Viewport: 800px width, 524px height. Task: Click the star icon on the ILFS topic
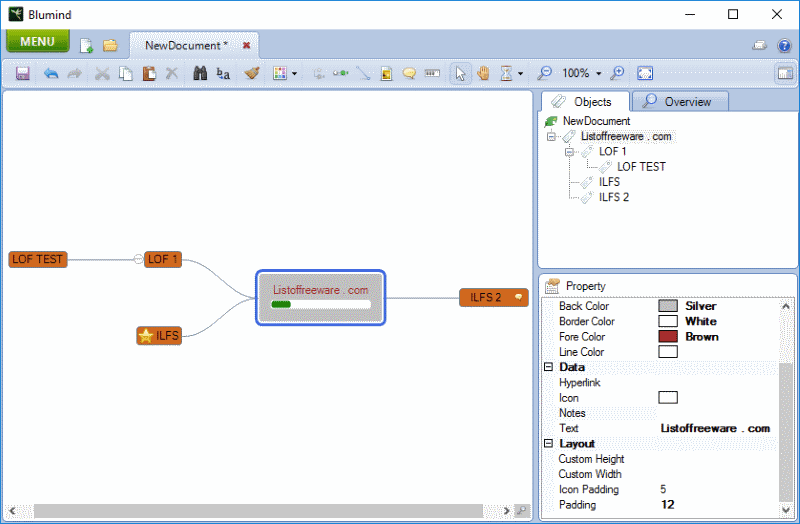click(x=146, y=336)
